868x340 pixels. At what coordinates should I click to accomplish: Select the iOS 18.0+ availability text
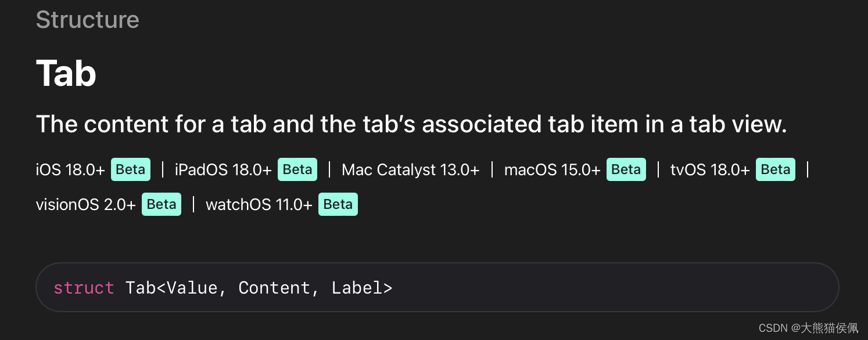(x=70, y=170)
